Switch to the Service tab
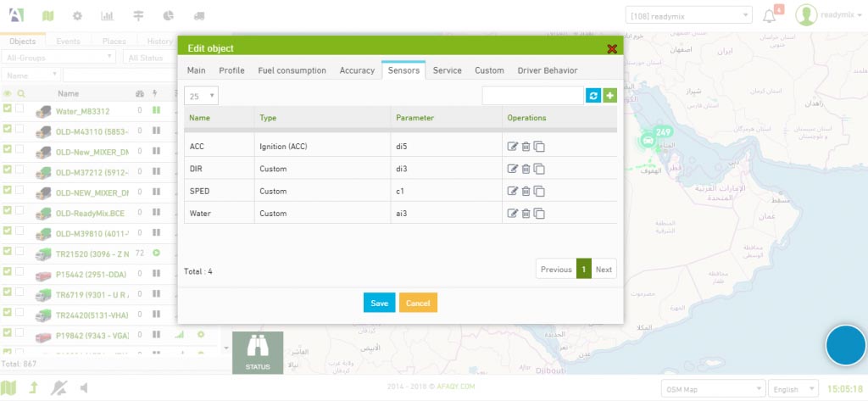 coord(447,70)
